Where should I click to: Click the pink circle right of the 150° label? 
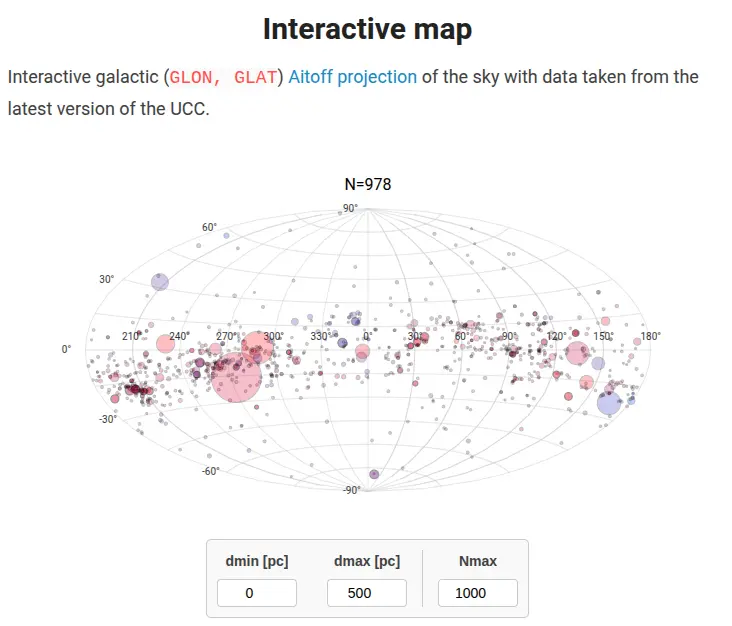tap(605, 321)
